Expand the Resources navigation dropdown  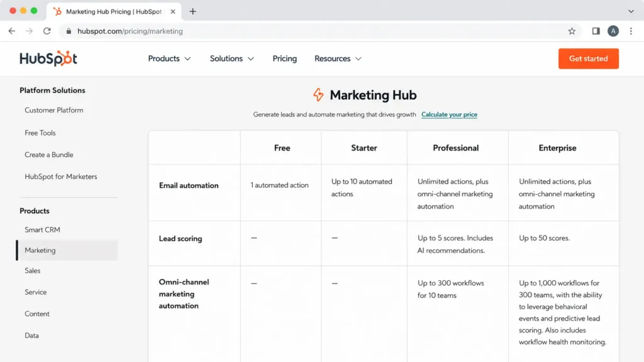coord(338,58)
